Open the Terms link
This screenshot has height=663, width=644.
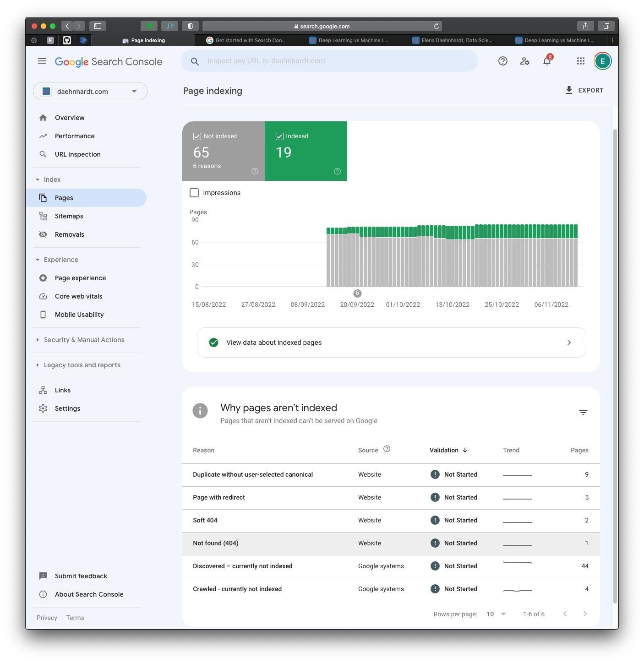(x=75, y=618)
